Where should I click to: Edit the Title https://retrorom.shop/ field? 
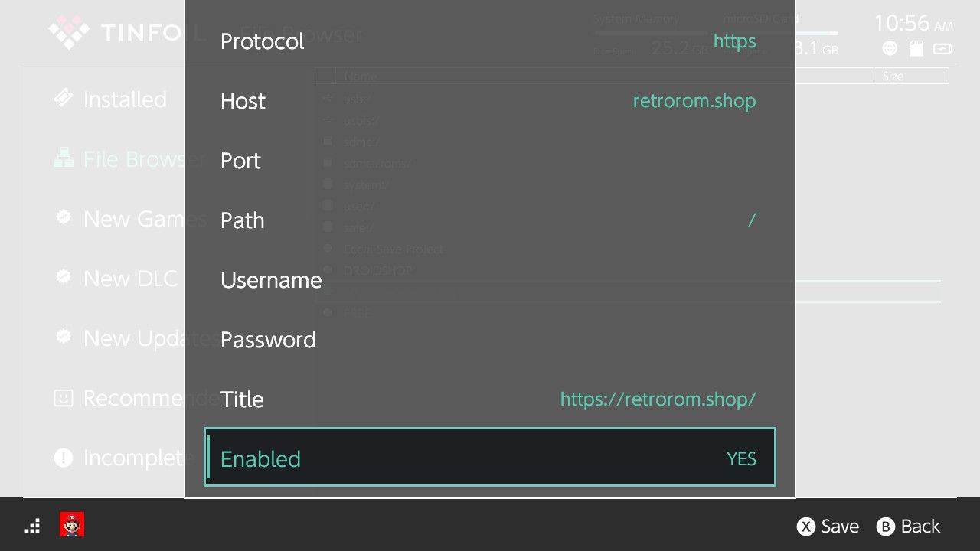click(x=490, y=399)
